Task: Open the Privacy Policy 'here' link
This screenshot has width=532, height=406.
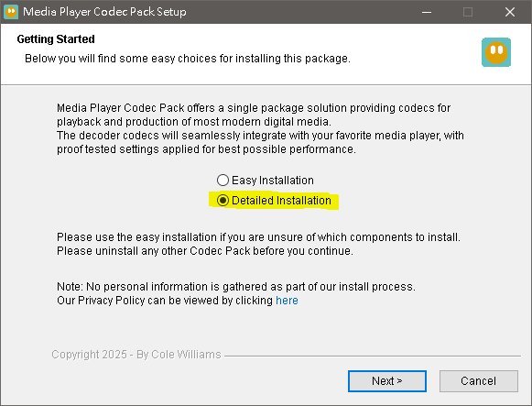Action: pos(287,301)
